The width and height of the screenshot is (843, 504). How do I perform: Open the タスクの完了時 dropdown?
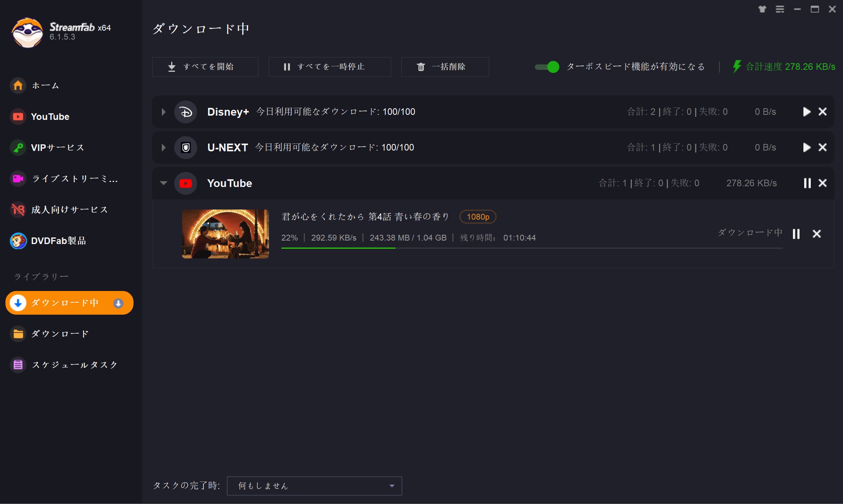[x=314, y=486]
